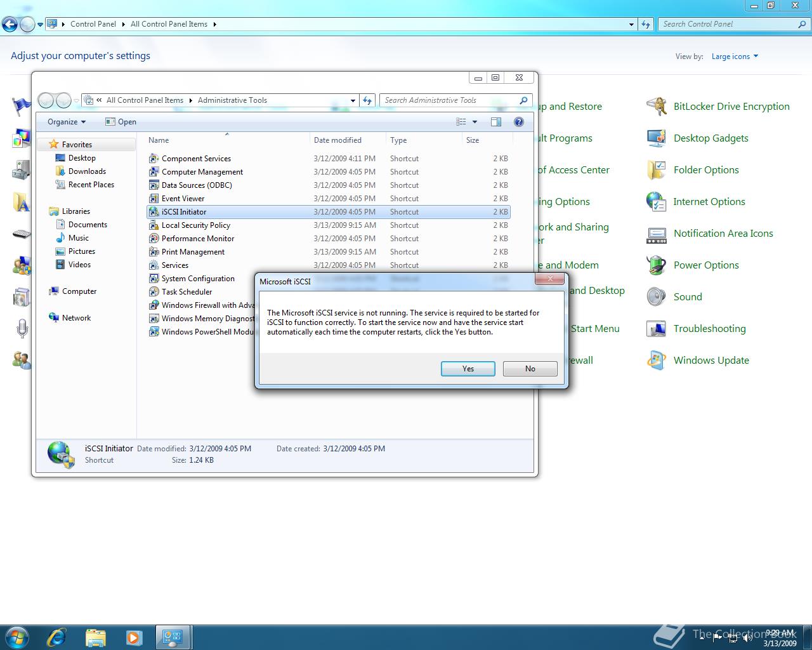Sort by Type column header

(x=424, y=140)
